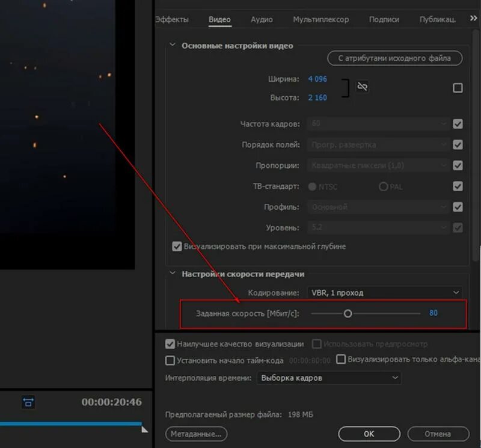This screenshot has height=448, width=481.
Task: Toggle Использовать предпросмотр checkbox
Action: [x=317, y=344]
